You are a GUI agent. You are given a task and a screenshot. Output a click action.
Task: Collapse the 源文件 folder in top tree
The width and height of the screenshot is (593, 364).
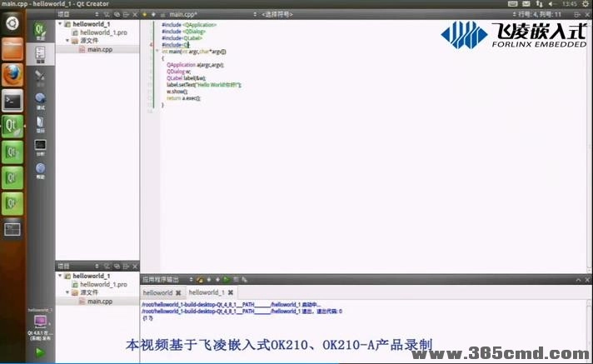67,40
